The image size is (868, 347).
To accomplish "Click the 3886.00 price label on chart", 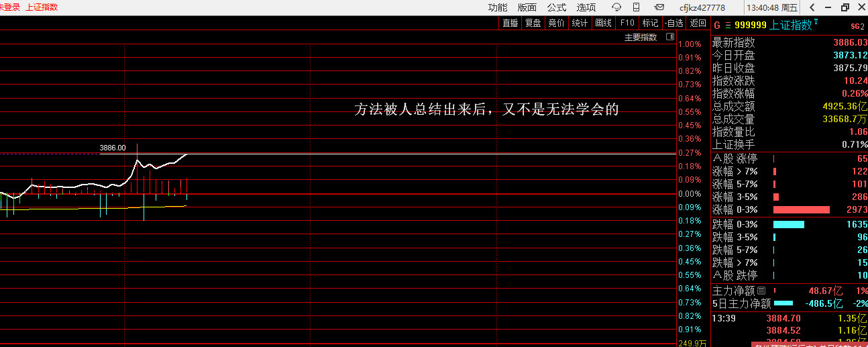I will point(112,148).
